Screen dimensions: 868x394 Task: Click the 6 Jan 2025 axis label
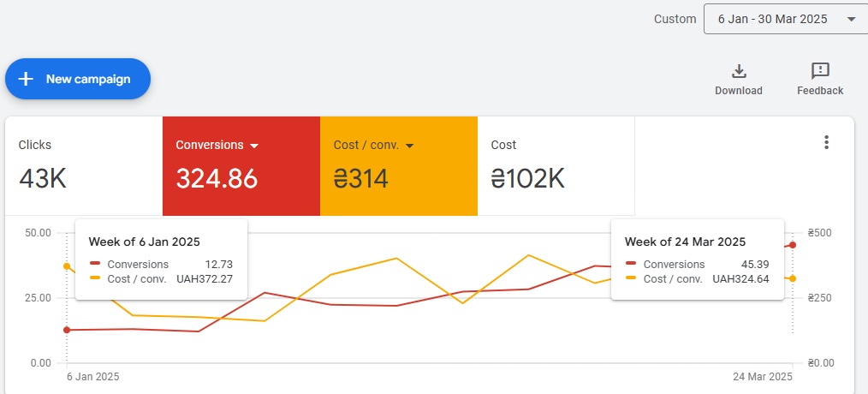point(93,377)
